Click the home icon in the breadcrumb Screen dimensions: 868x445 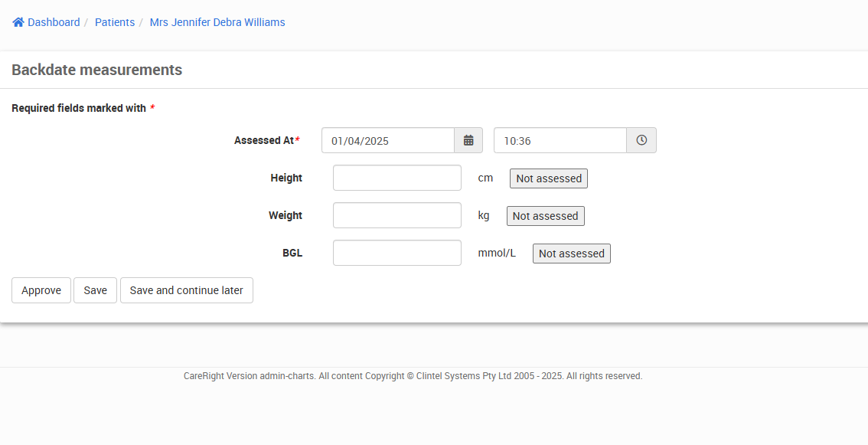[18, 22]
